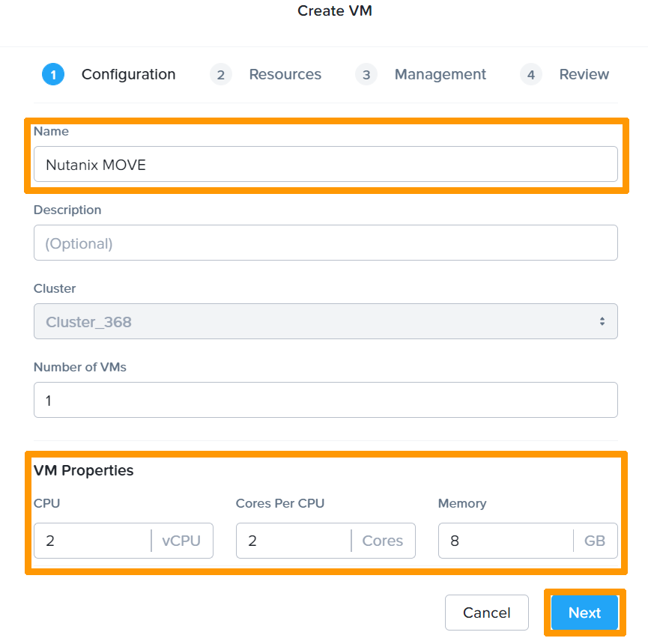
Task: Click the step 3 number circle
Action: tap(366, 75)
